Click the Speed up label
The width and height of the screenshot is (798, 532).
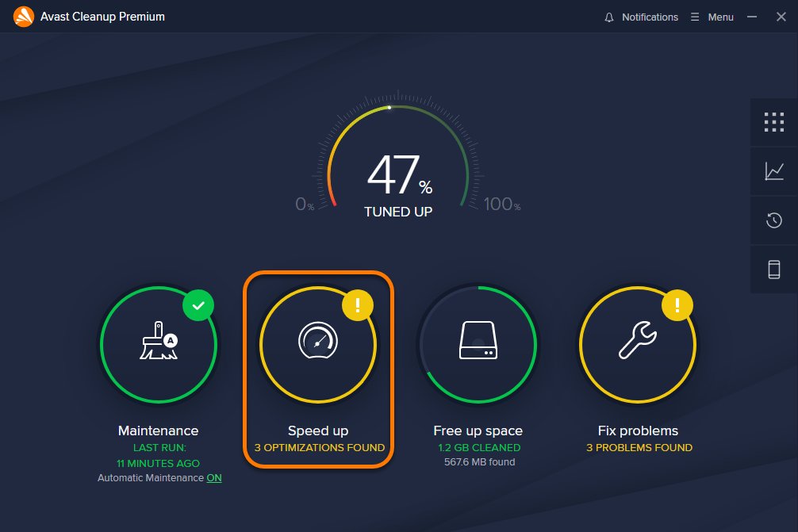318,431
